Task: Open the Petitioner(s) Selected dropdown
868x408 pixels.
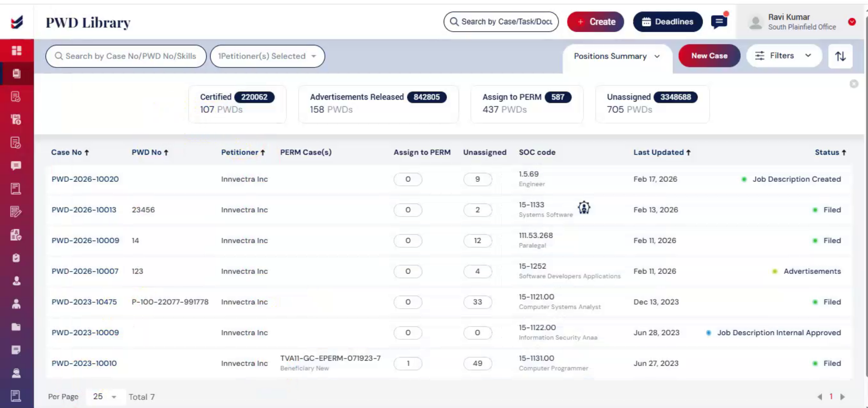Action: 267,56
